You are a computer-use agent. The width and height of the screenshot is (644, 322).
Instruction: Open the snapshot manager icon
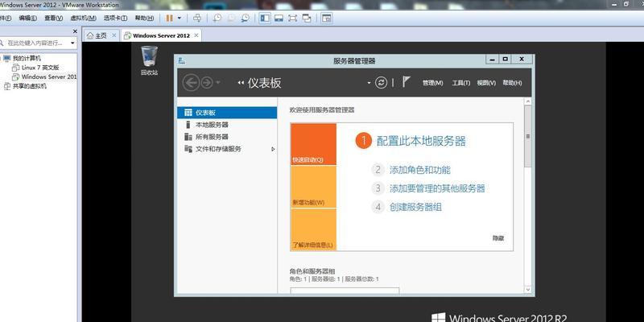pyautogui.click(x=246, y=18)
